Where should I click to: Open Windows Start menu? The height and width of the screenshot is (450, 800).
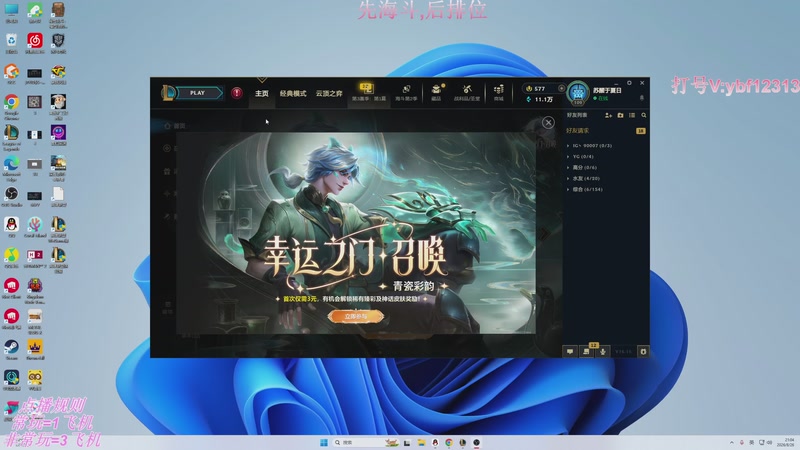[x=323, y=442]
